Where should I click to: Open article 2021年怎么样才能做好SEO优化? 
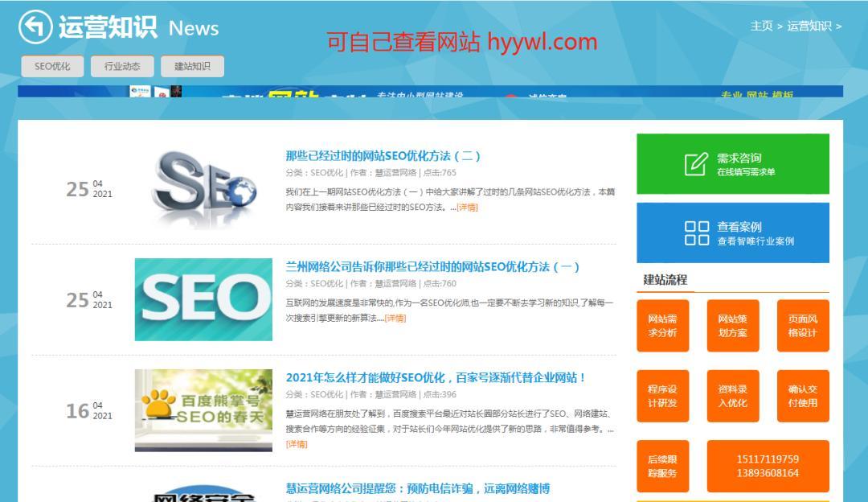pos(436,377)
